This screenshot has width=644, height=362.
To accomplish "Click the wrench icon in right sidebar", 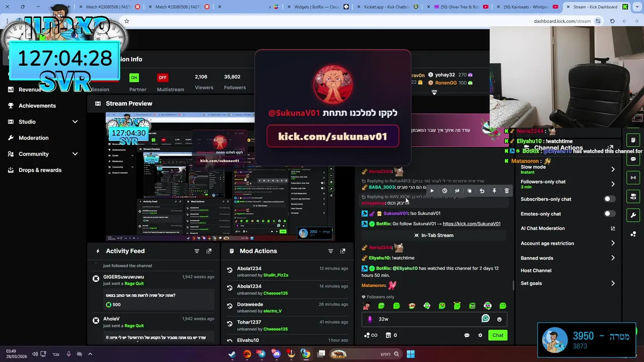I will (633, 215).
